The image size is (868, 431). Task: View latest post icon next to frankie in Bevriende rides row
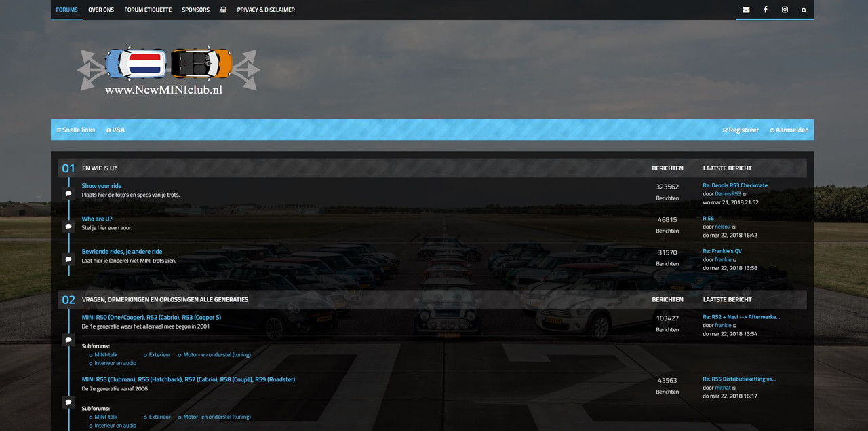pos(735,260)
